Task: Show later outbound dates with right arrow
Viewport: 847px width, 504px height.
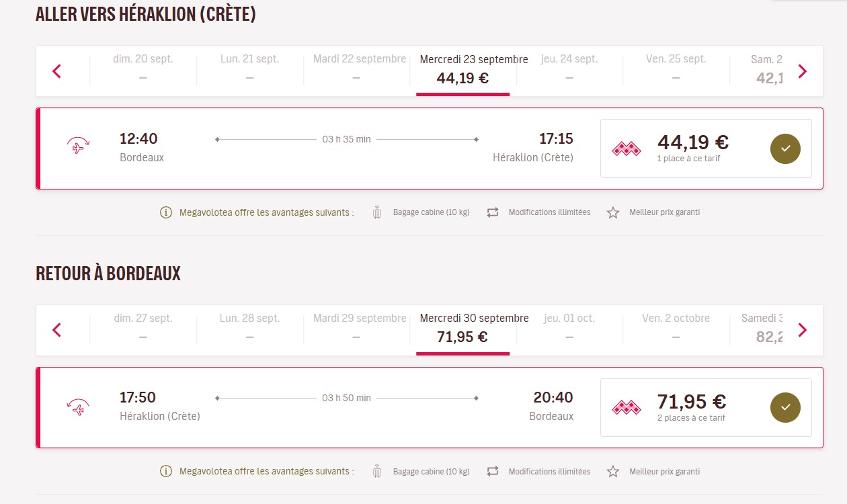Action: pyautogui.click(x=802, y=71)
